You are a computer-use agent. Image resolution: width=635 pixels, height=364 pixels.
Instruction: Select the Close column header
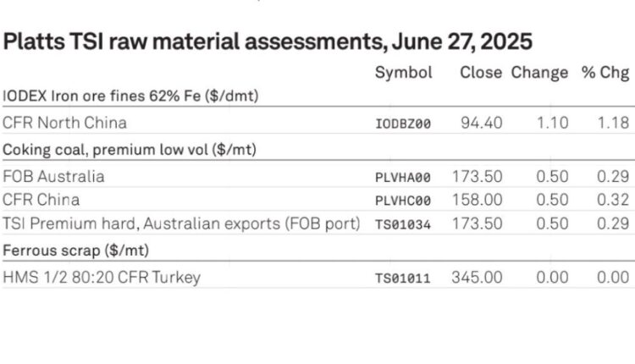[x=481, y=73]
